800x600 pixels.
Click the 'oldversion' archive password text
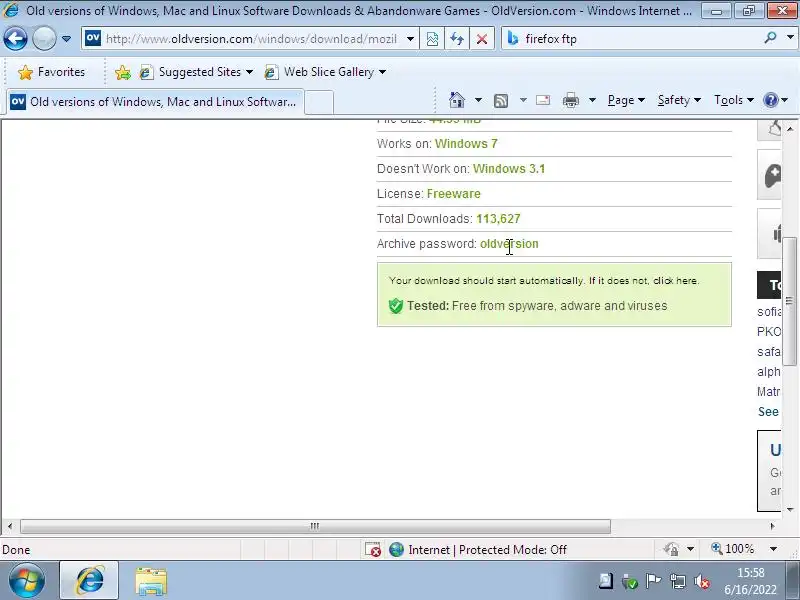[x=509, y=244]
